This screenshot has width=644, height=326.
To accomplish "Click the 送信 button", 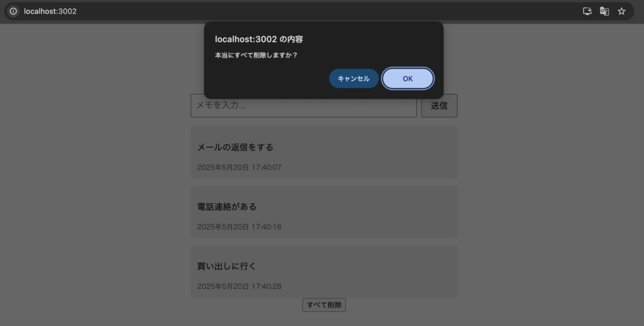I will (x=439, y=106).
